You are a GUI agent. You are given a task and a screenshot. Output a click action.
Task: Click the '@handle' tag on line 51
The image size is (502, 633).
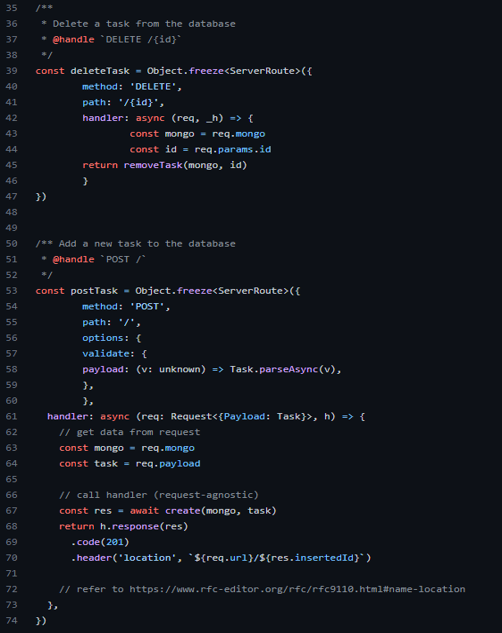point(73,260)
